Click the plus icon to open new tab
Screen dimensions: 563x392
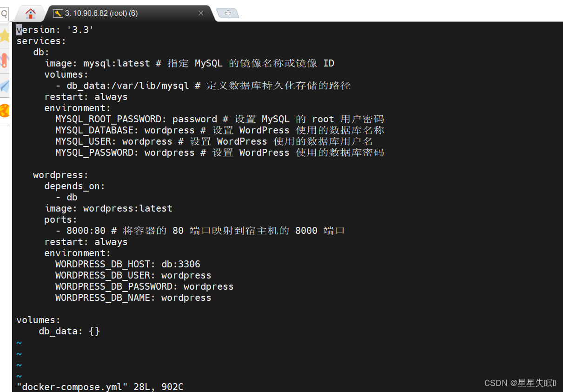[x=227, y=13]
